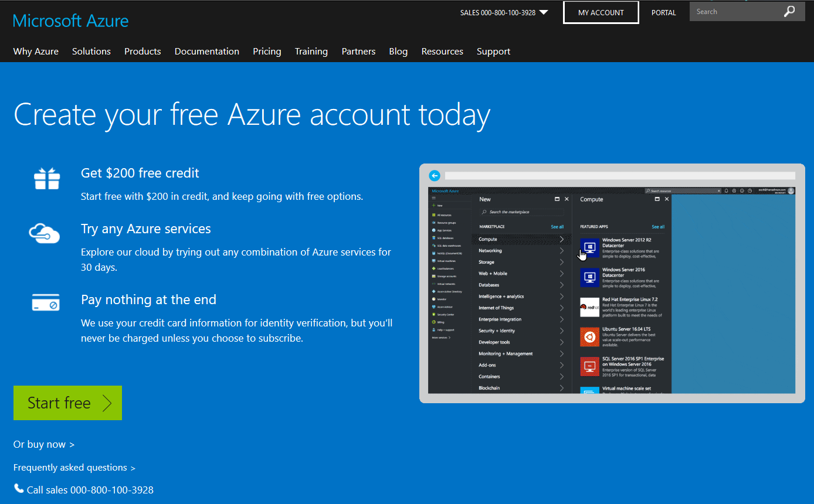
Task: Open the Support menu item
Action: pos(493,52)
